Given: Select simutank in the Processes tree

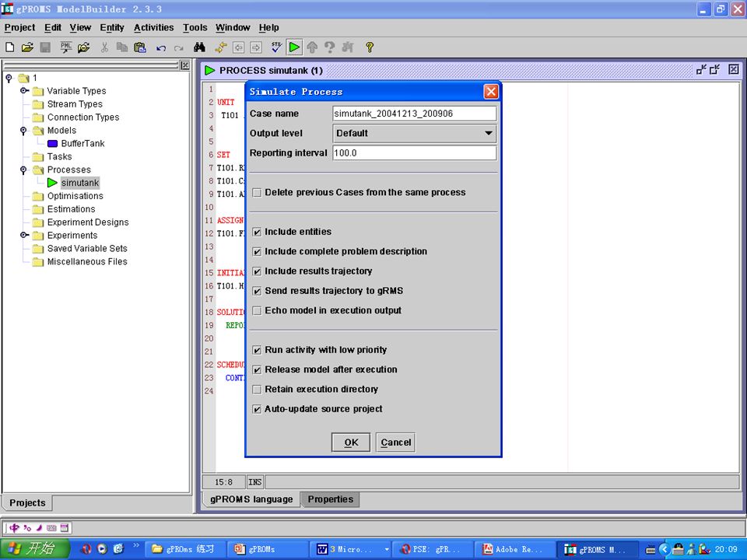Looking at the screenshot, I should [x=80, y=183].
